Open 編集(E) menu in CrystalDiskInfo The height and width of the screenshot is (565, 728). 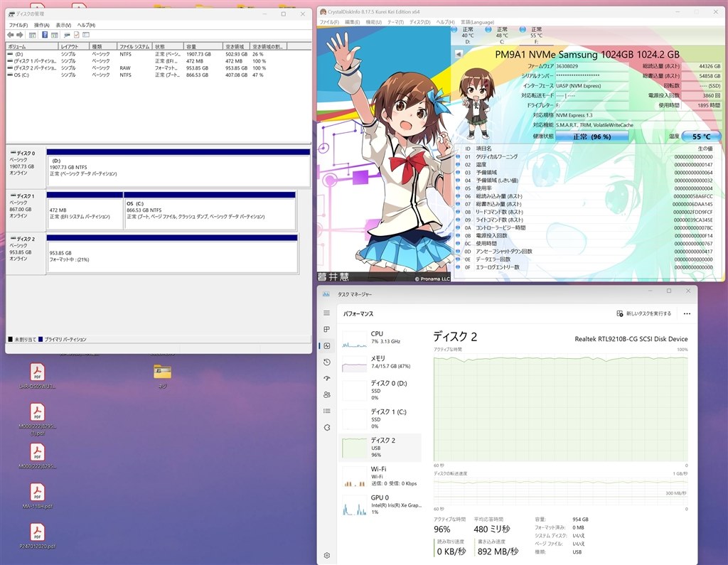(x=352, y=22)
